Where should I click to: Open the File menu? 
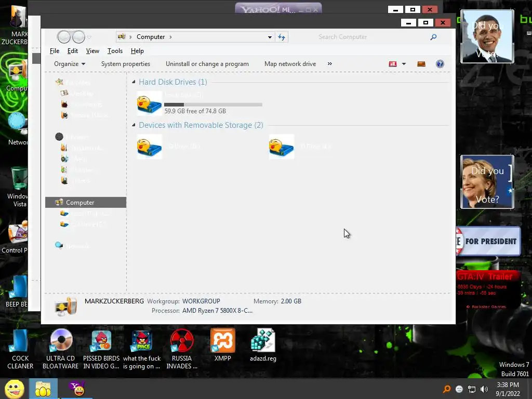coord(54,51)
